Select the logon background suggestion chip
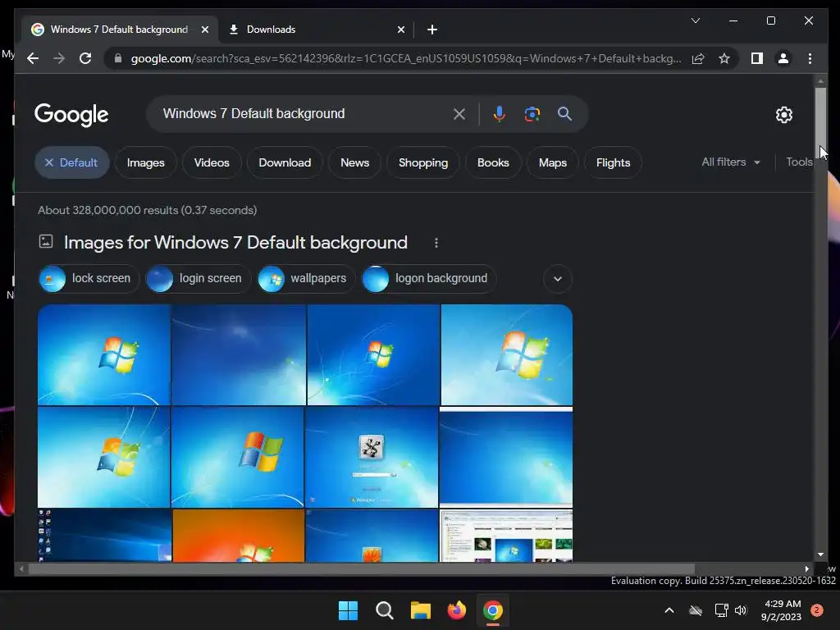This screenshot has height=630, width=840. [428, 279]
